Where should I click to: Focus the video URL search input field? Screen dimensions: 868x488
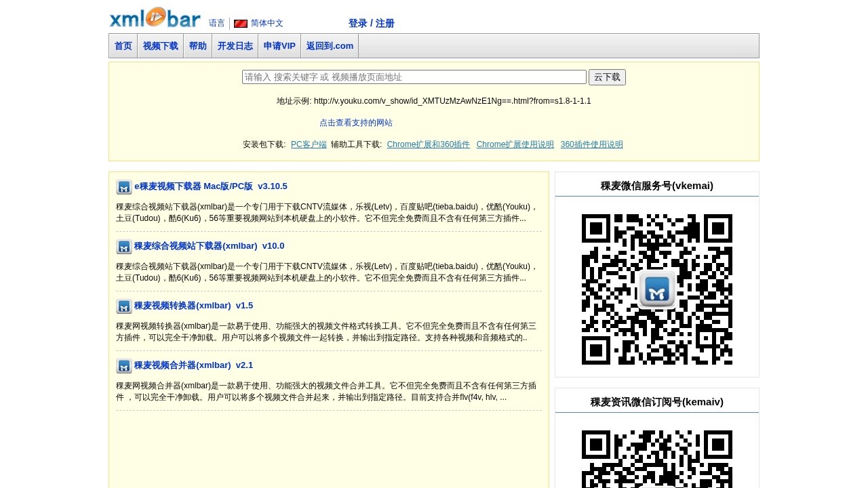[414, 77]
